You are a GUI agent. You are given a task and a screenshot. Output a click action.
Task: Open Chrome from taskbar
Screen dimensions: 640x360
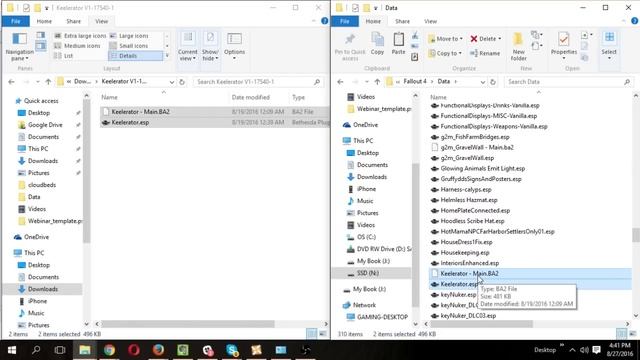coord(109,350)
